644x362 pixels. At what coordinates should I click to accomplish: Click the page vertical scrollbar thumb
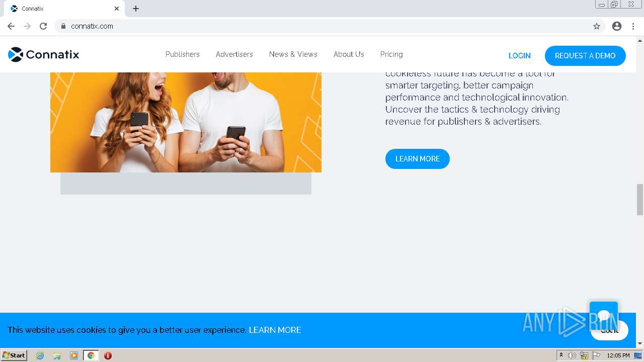tap(640, 200)
